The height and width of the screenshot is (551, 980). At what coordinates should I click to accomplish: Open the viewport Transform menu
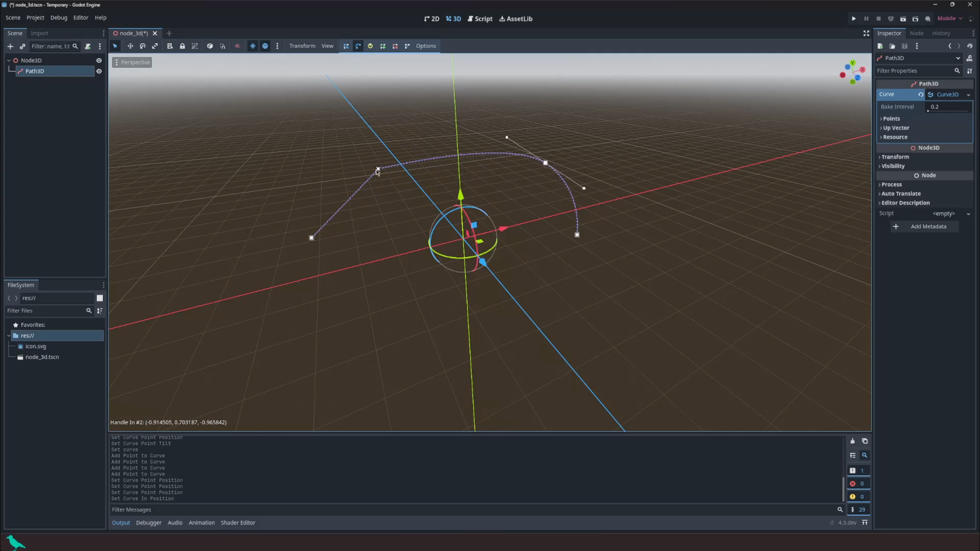tap(302, 46)
